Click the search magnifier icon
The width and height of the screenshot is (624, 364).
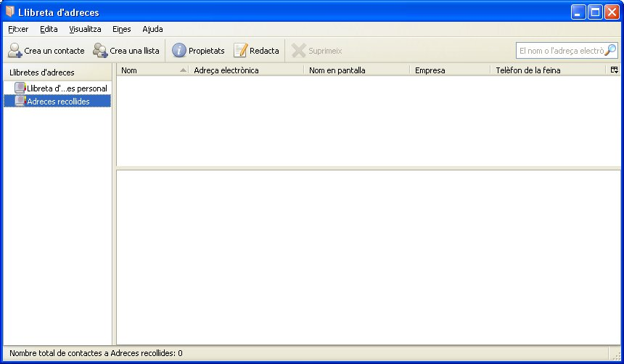[x=610, y=51]
